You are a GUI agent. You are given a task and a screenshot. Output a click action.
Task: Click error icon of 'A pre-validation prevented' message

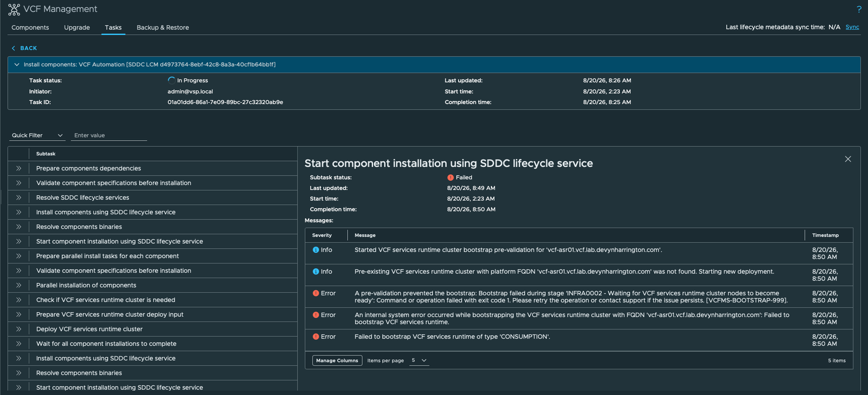pyautogui.click(x=316, y=293)
